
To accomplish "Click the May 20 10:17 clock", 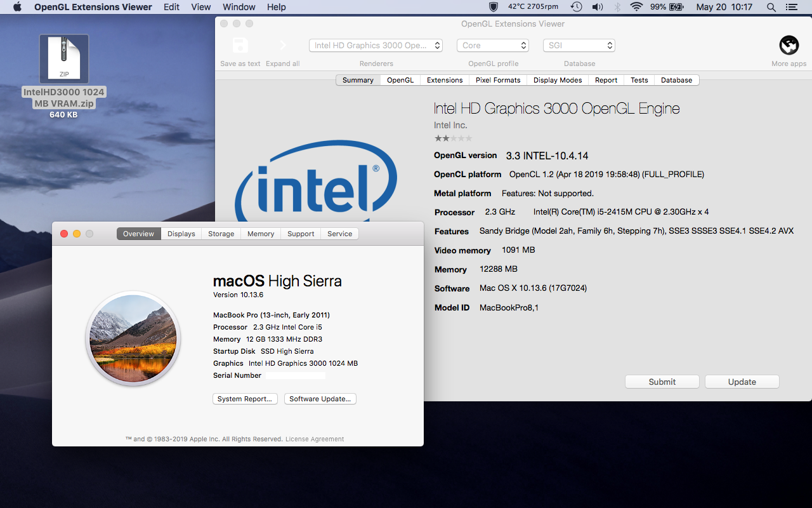I will (724, 7).
